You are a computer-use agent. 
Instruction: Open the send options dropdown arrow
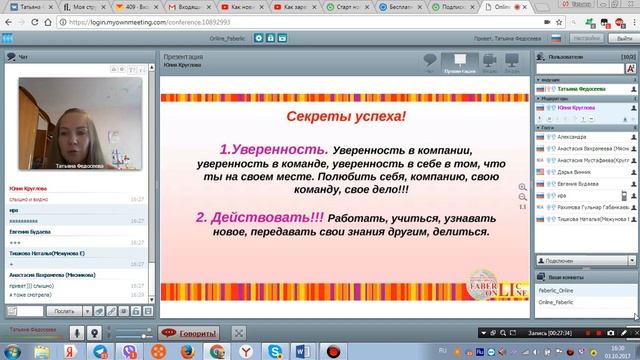click(87, 311)
